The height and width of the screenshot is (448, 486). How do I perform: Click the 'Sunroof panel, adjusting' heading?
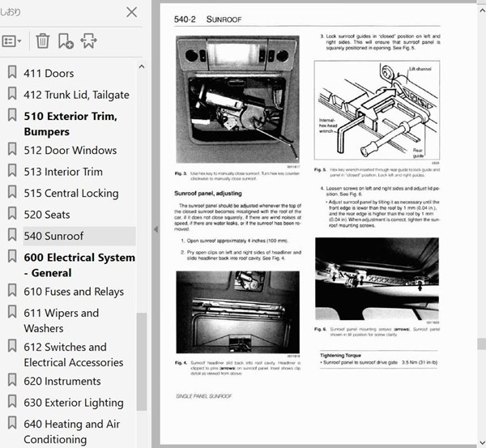point(208,194)
